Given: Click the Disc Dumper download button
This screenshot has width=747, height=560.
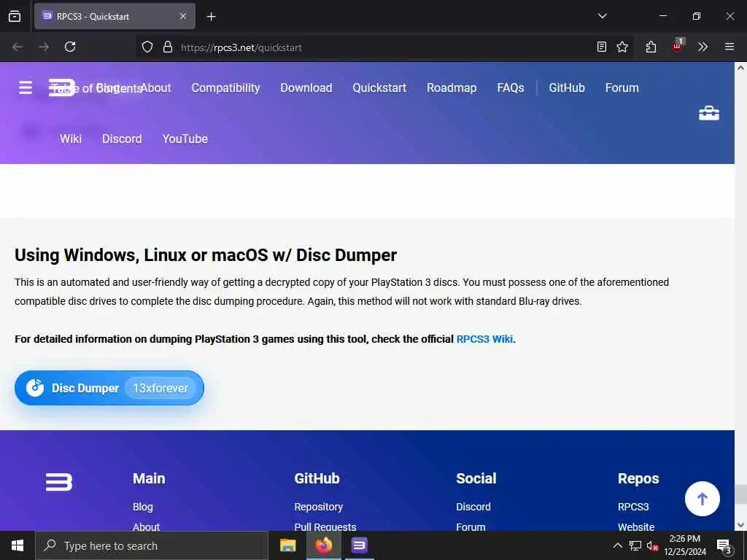Looking at the screenshot, I should click(109, 388).
